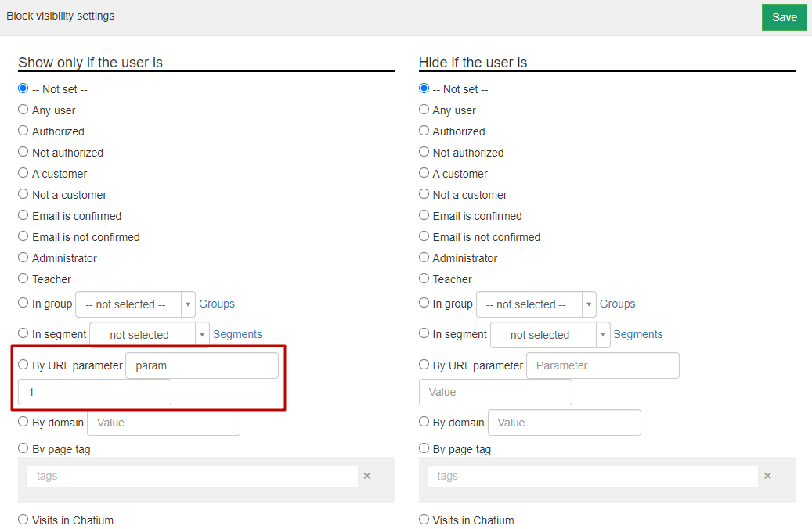This screenshot has width=812, height=529.
Task: Select 'By URL parameter' in Show only section
Action: 23,365
